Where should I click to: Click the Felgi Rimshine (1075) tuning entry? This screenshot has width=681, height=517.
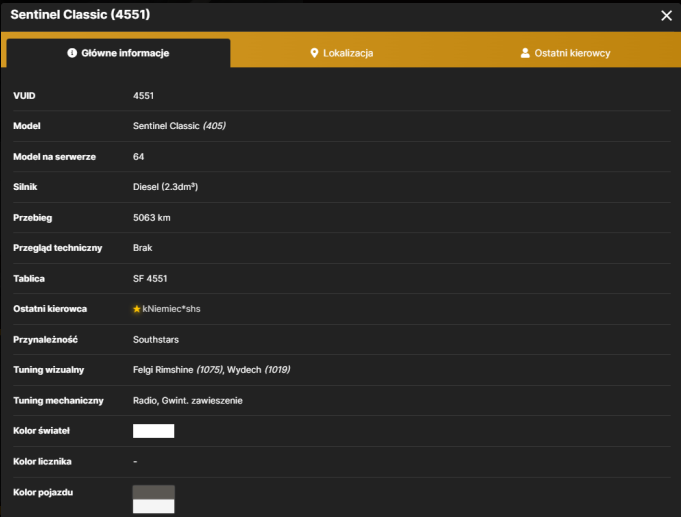click(178, 370)
